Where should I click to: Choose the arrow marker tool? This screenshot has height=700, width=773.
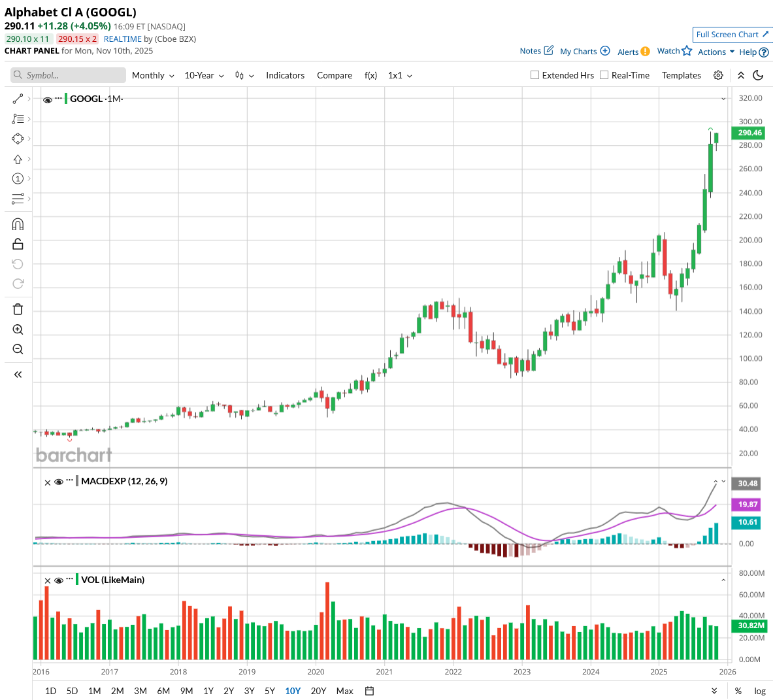[18, 159]
